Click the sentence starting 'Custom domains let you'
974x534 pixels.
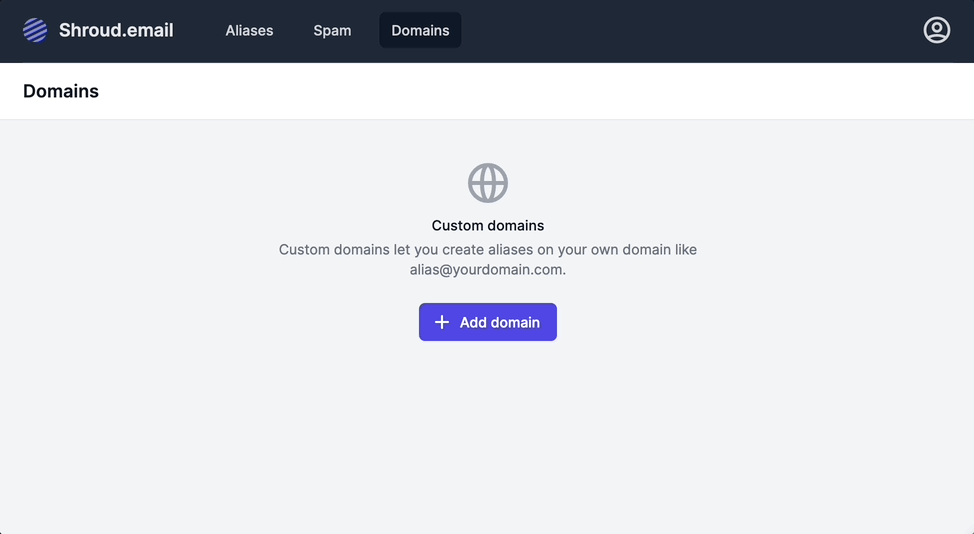click(x=488, y=249)
